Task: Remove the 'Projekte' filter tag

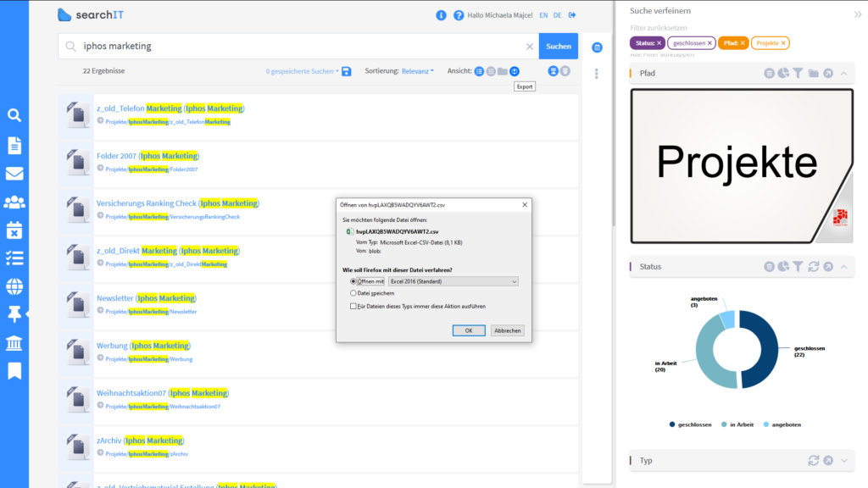Action: pyautogui.click(x=783, y=43)
